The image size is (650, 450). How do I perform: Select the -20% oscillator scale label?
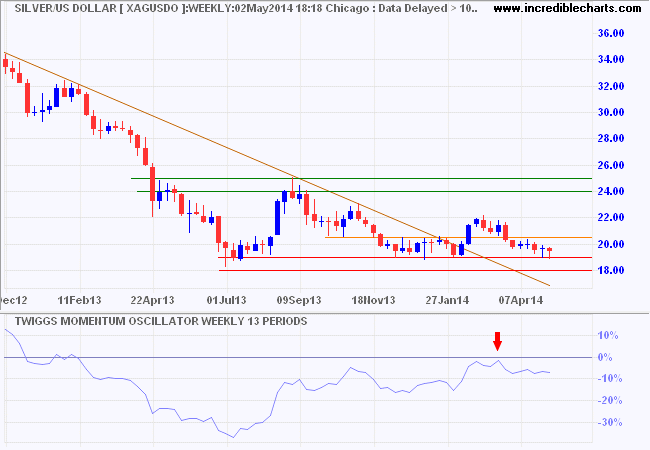(x=610, y=400)
